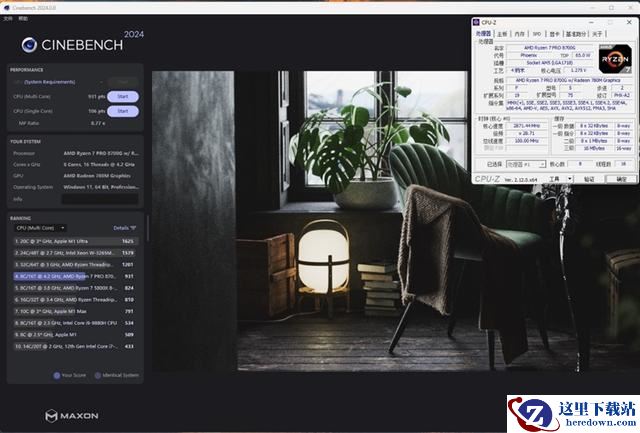Switch to CPU-Z 内存 tab
Viewport: 640px width, 433px height.
519,34
